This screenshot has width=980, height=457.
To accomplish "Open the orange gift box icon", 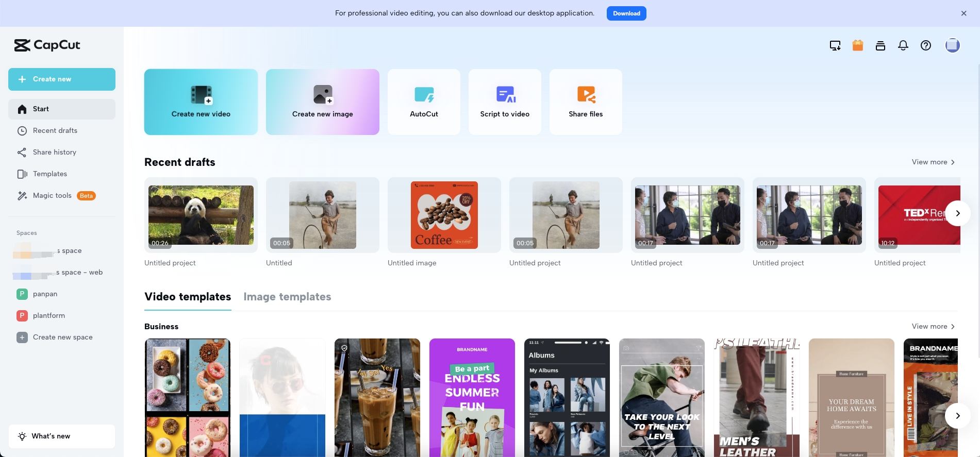I will tap(858, 45).
